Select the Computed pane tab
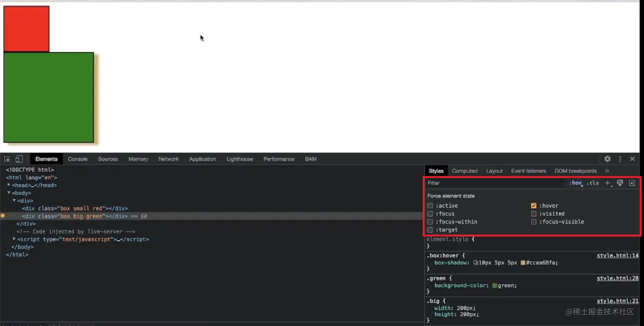The width and height of the screenshot is (644, 326). click(x=465, y=171)
